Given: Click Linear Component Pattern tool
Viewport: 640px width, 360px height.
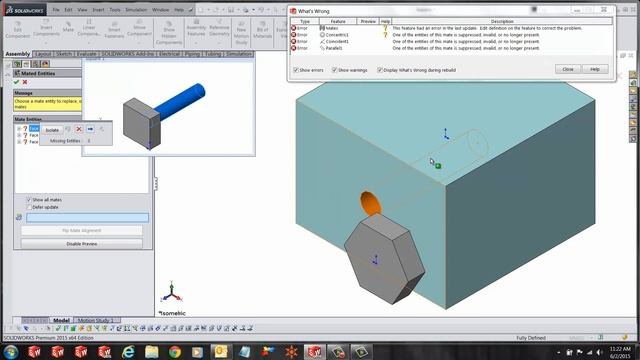Looking at the screenshot, I should (89, 28).
